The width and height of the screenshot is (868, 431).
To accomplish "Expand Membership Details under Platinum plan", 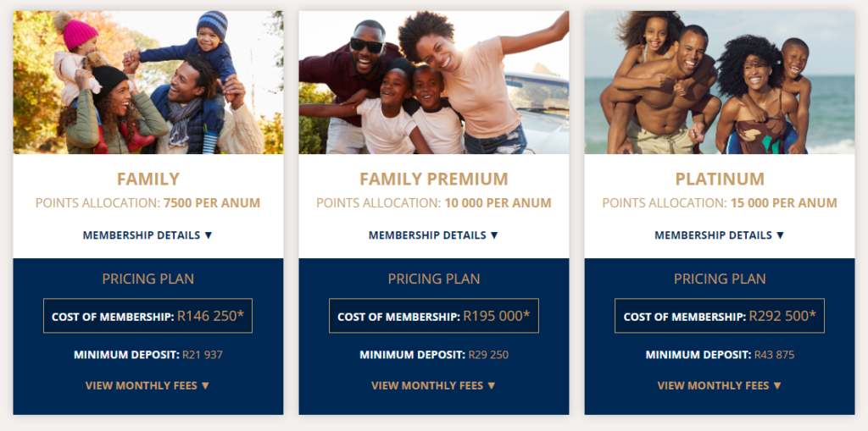I will coord(720,235).
